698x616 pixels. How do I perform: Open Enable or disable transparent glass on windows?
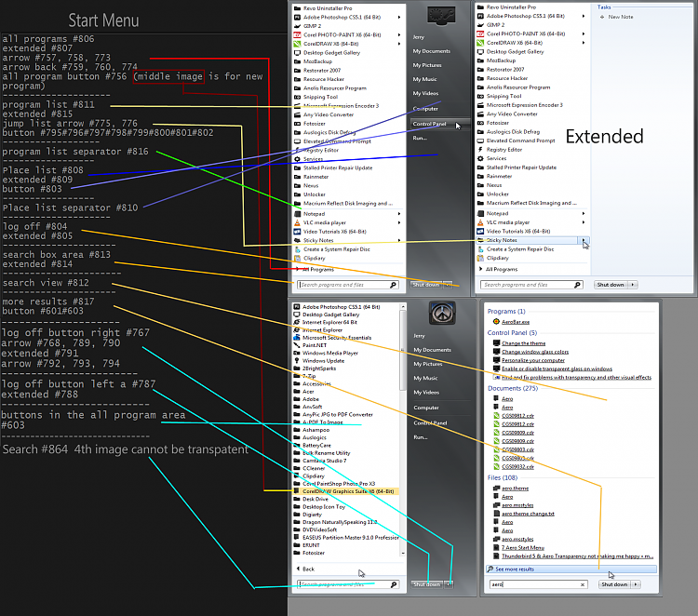[557, 368]
